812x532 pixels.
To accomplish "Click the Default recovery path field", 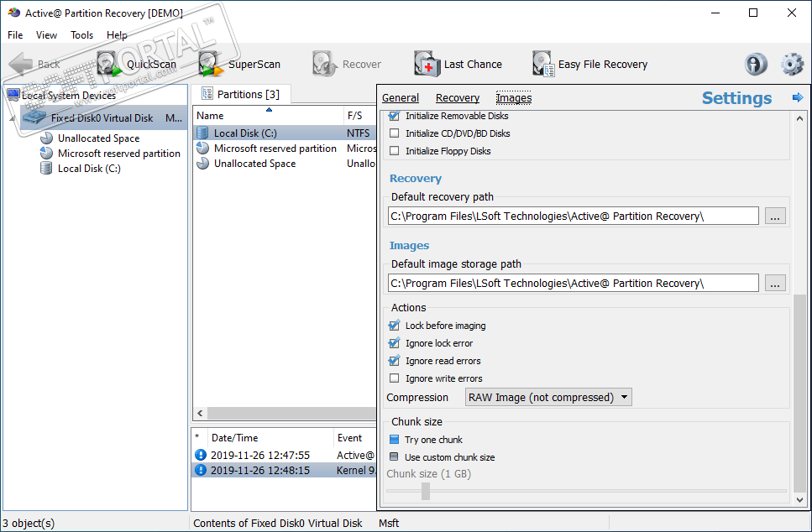I will tap(574, 216).
